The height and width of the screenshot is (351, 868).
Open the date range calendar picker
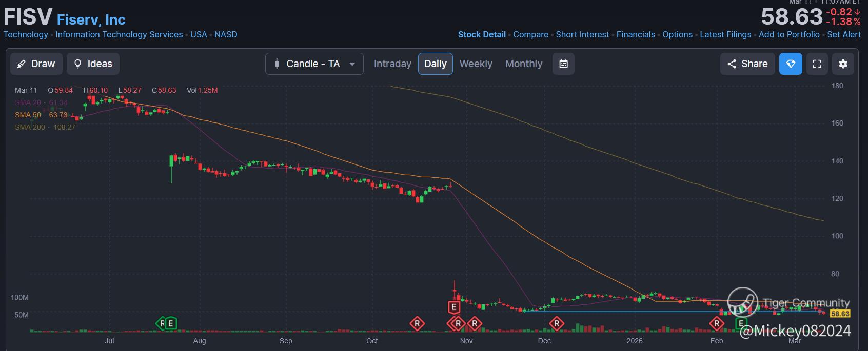[x=563, y=64]
